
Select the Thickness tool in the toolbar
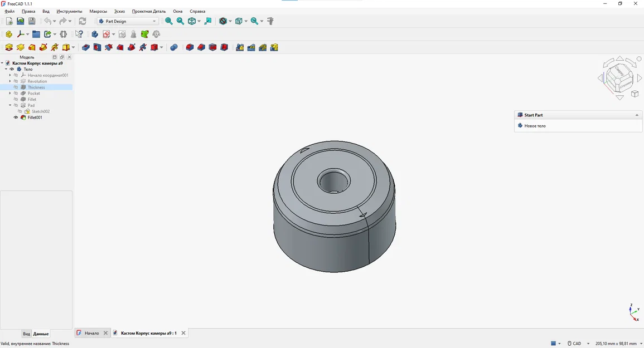coord(224,47)
